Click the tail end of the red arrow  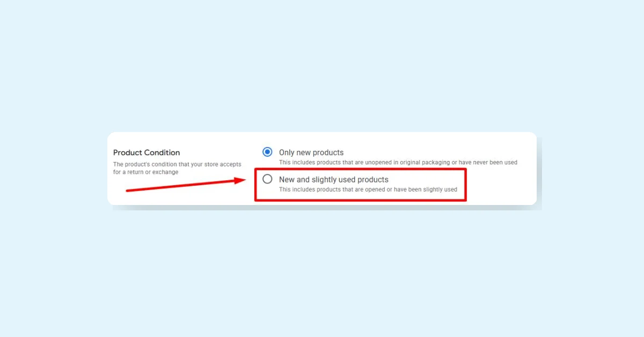pyautogui.click(x=129, y=189)
